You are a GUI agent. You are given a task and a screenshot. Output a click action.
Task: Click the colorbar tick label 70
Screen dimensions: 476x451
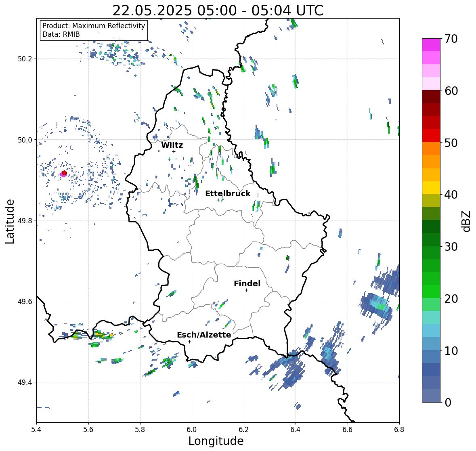coord(451,39)
